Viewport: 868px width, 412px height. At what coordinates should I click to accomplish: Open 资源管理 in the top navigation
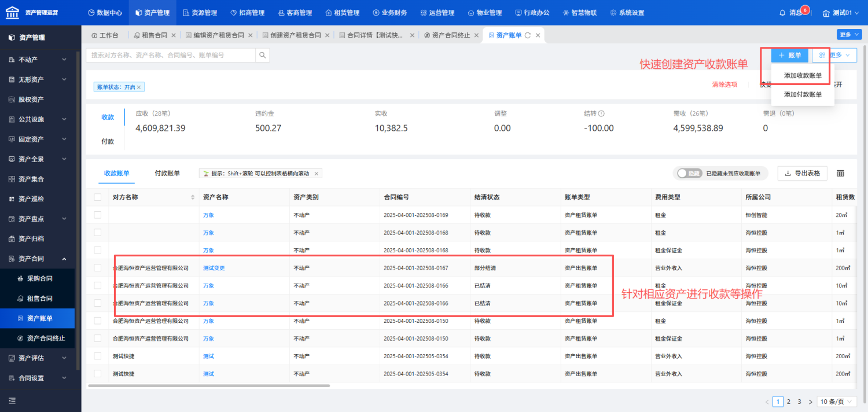pyautogui.click(x=200, y=13)
